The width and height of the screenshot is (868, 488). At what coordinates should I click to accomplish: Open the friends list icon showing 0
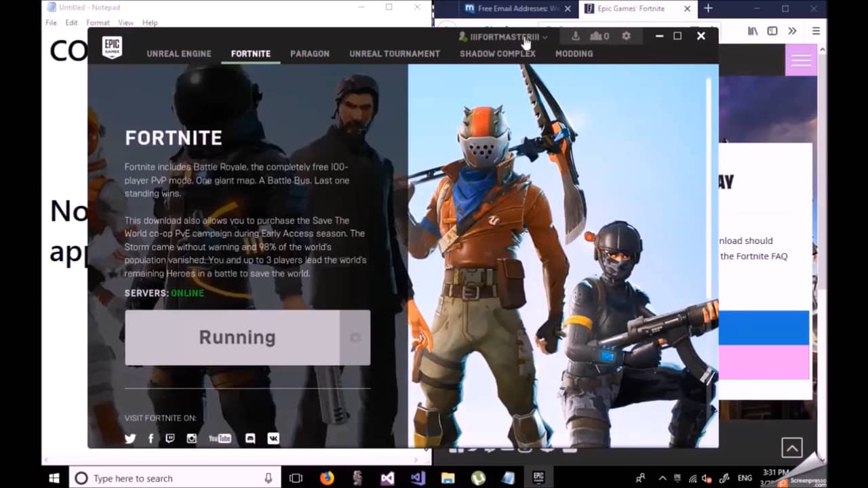pos(599,36)
